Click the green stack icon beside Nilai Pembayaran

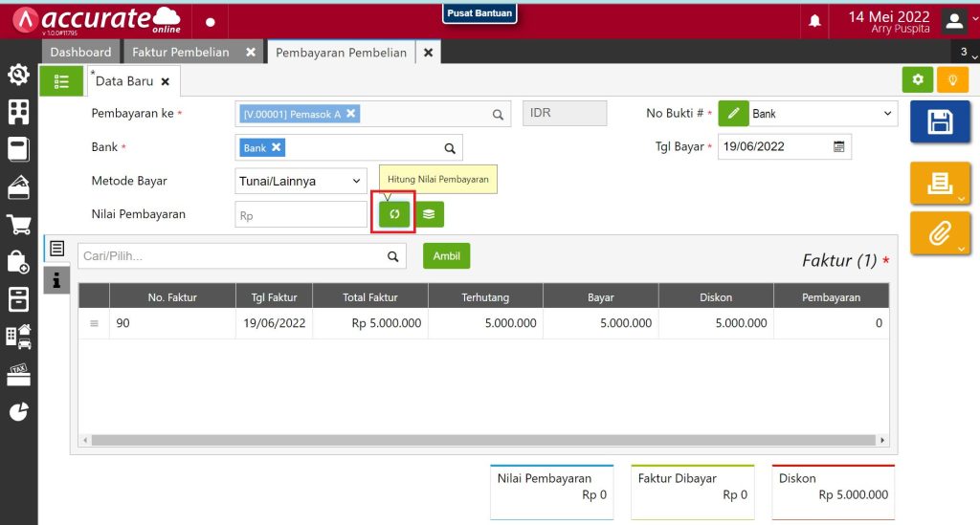pos(429,214)
